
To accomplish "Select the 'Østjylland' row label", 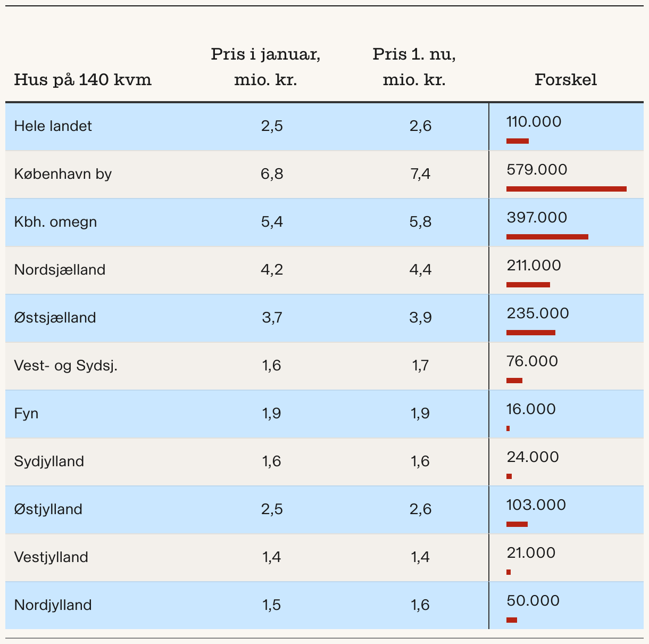I will tap(48, 509).
